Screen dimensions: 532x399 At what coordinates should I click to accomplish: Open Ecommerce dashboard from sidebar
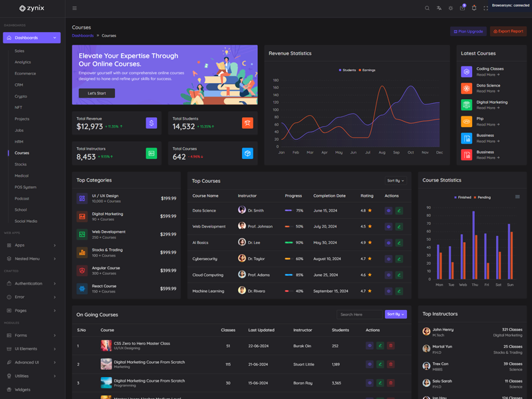coord(25,73)
